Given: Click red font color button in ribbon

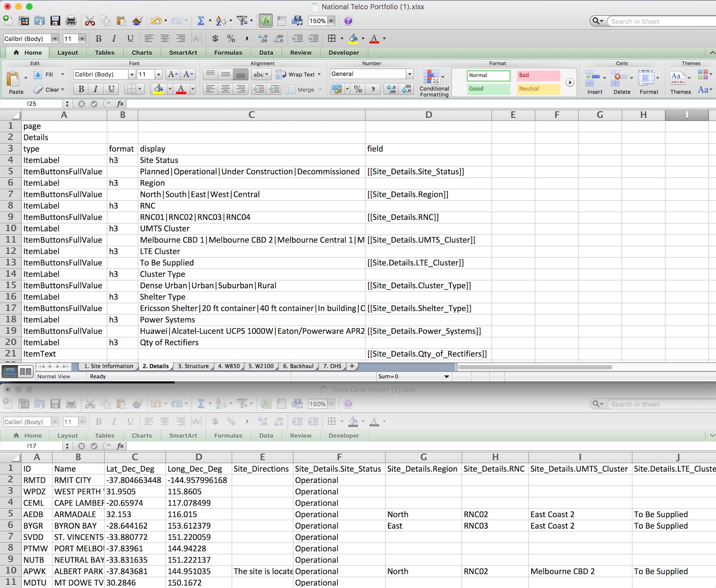Looking at the screenshot, I should click(x=181, y=89).
